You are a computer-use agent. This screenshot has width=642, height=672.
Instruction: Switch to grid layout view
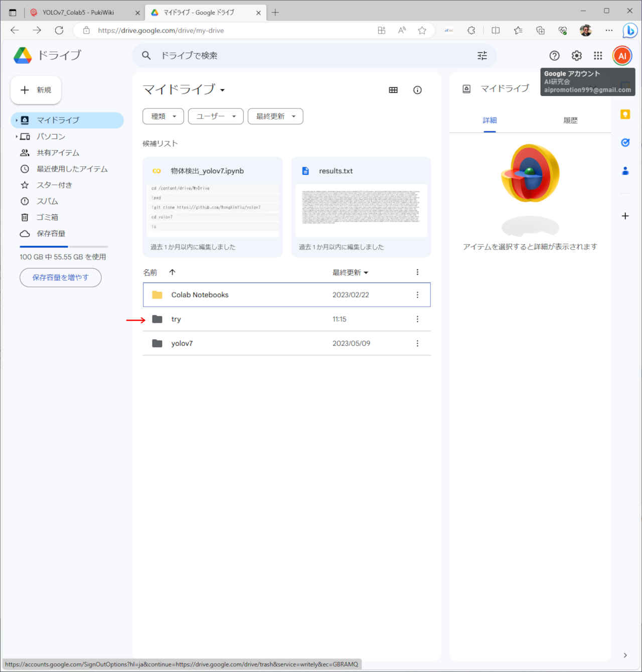393,90
